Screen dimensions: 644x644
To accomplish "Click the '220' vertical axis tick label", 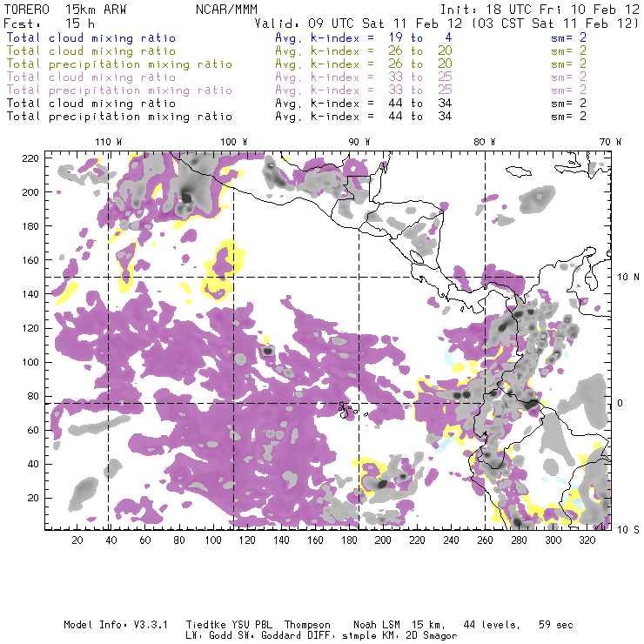I will tap(30, 158).
